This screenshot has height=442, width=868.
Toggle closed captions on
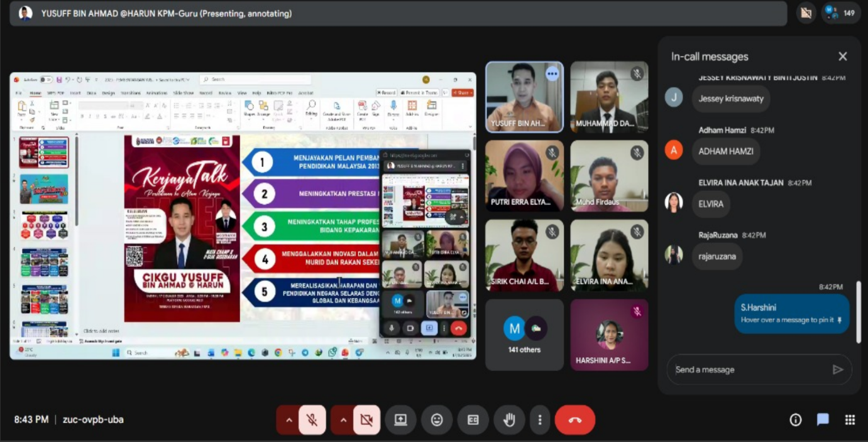tap(473, 420)
